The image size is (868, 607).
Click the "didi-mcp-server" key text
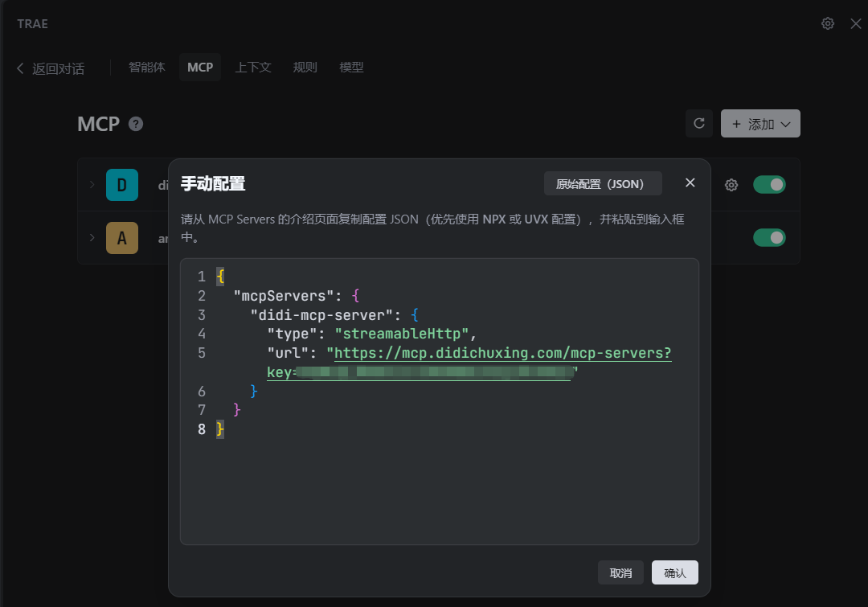321,315
